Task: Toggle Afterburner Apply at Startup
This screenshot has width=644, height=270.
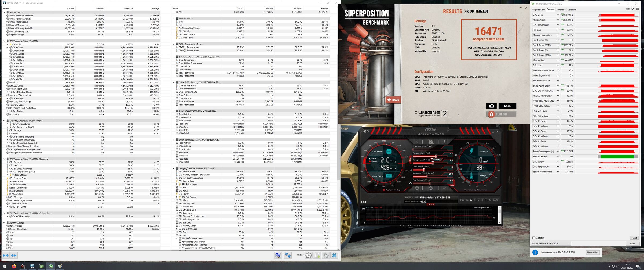Action: [384, 190]
